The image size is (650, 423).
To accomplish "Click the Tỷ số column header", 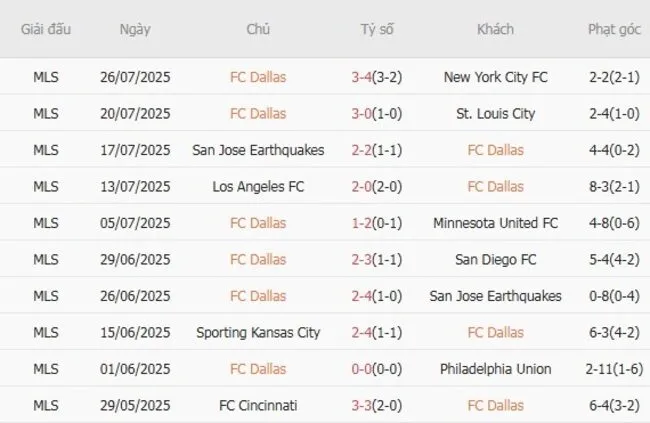I will coord(377,29).
